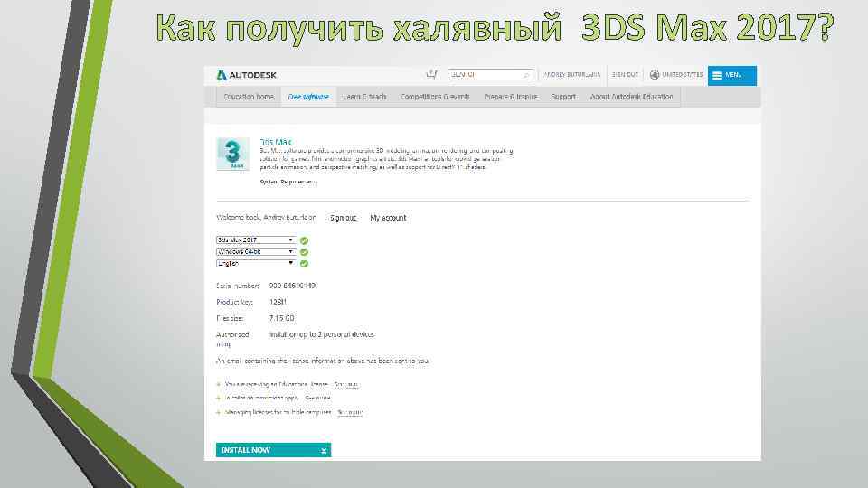Click See more for installation restrictions

coord(317,398)
